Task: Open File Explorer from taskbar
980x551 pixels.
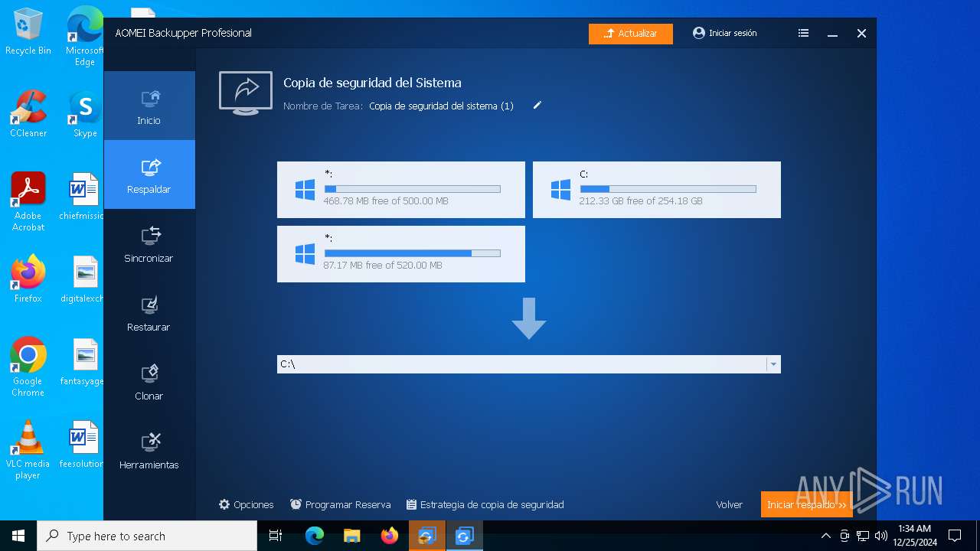Action: pyautogui.click(x=352, y=536)
